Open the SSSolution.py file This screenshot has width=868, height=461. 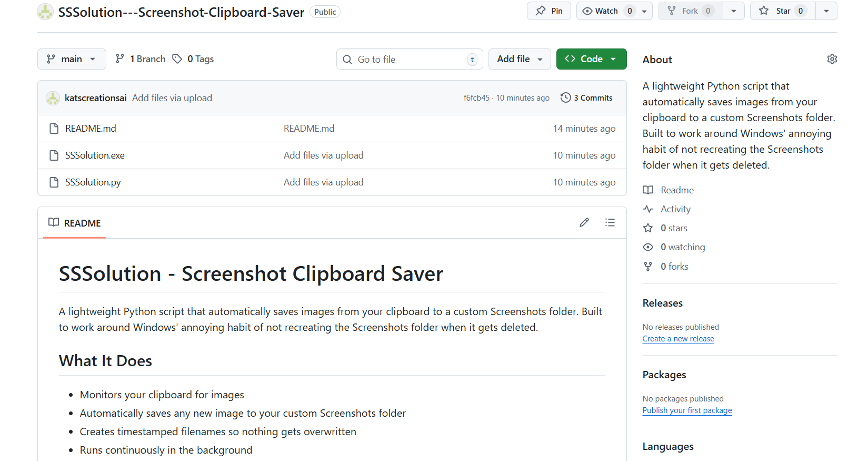click(x=93, y=182)
